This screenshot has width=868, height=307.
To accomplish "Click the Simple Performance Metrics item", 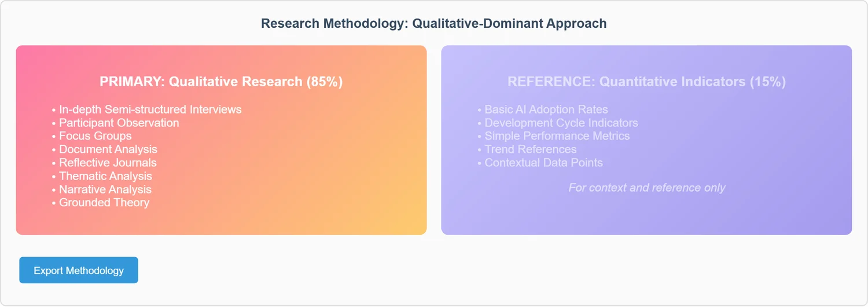I will tap(557, 136).
